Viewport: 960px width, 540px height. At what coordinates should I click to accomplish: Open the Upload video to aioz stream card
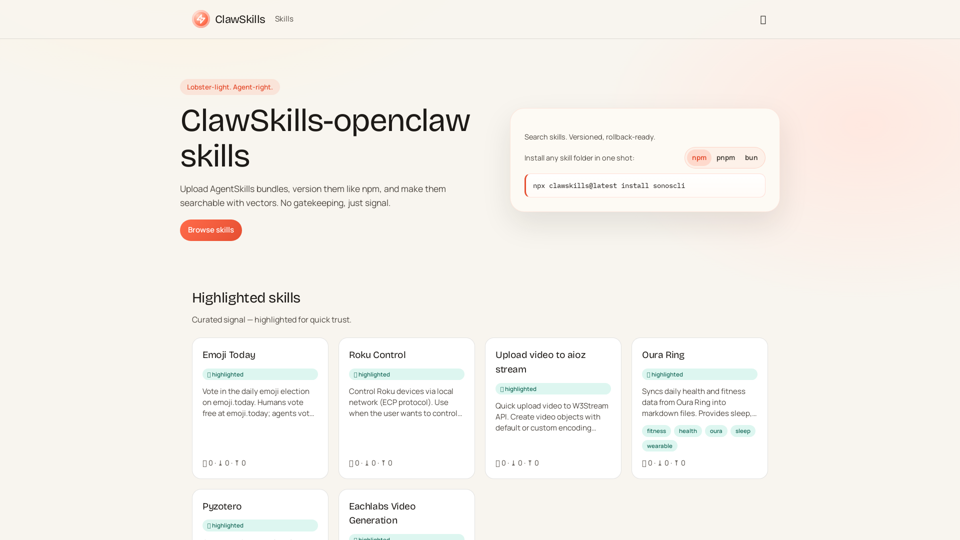(x=553, y=408)
